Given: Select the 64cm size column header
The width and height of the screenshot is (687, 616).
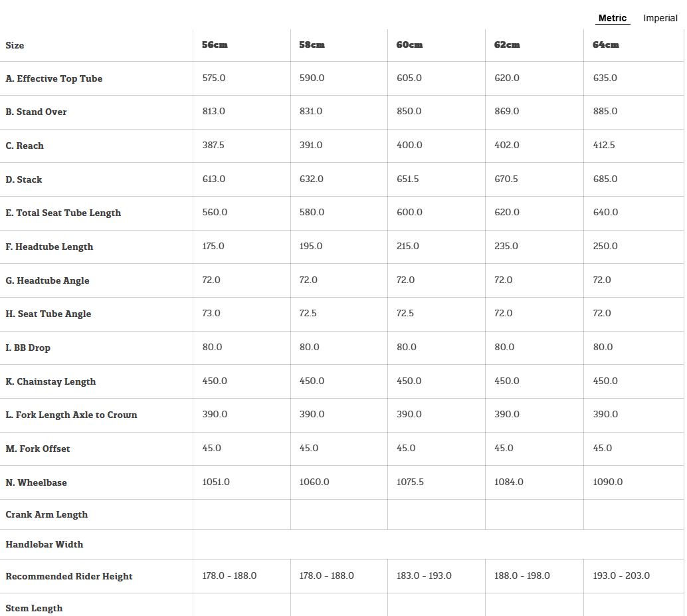Looking at the screenshot, I should [x=605, y=45].
